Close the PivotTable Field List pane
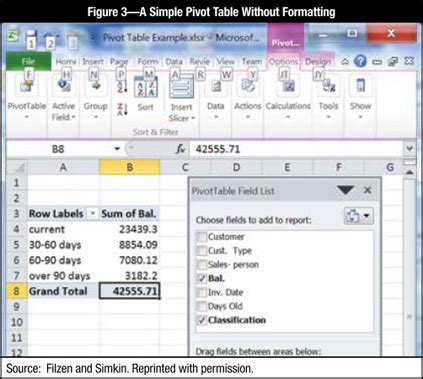 (368, 190)
